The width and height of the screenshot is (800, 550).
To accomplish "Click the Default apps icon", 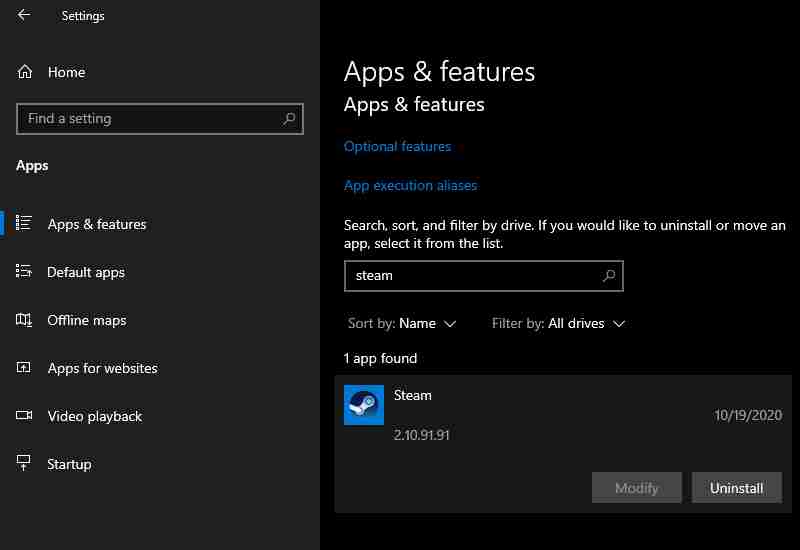I will click(23, 271).
